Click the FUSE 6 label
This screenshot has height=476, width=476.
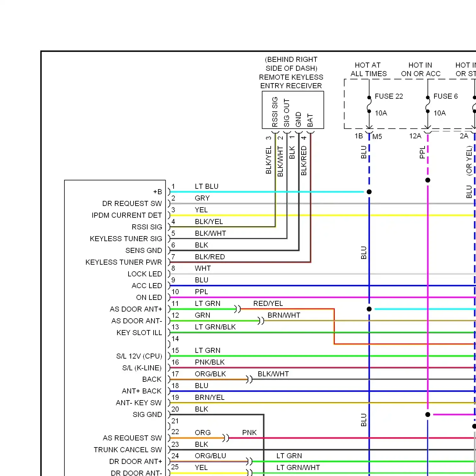(x=446, y=96)
